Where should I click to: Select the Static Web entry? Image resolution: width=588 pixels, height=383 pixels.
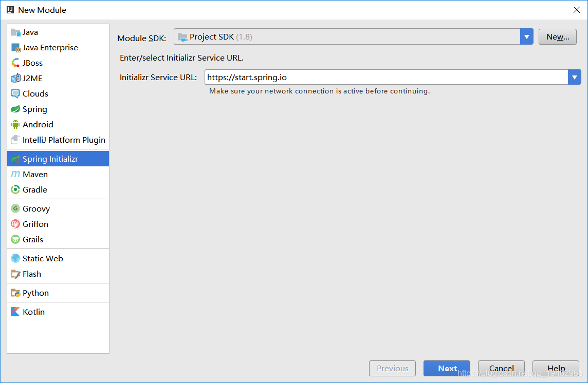click(x=58, y=259)
